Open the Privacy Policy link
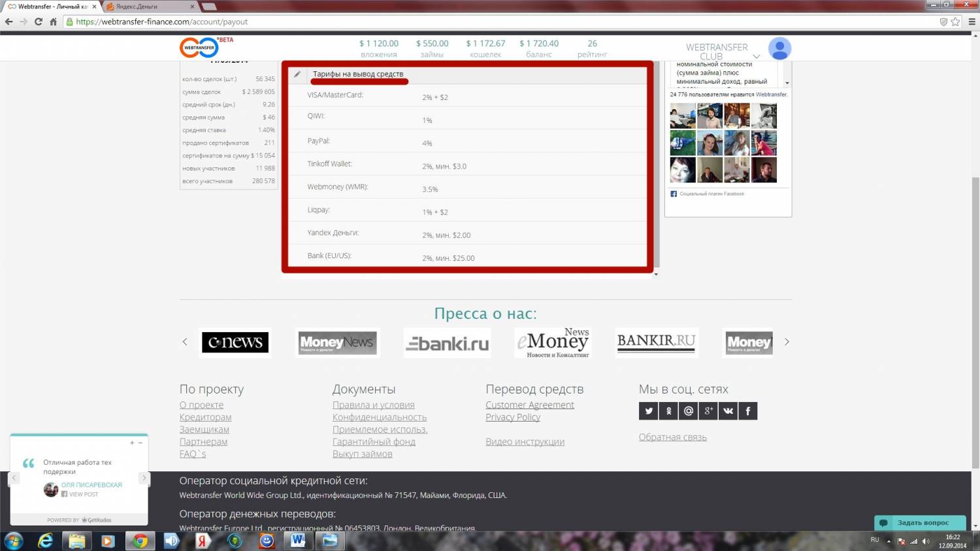Viewport: 980px width, 551px height. [513, 417]
